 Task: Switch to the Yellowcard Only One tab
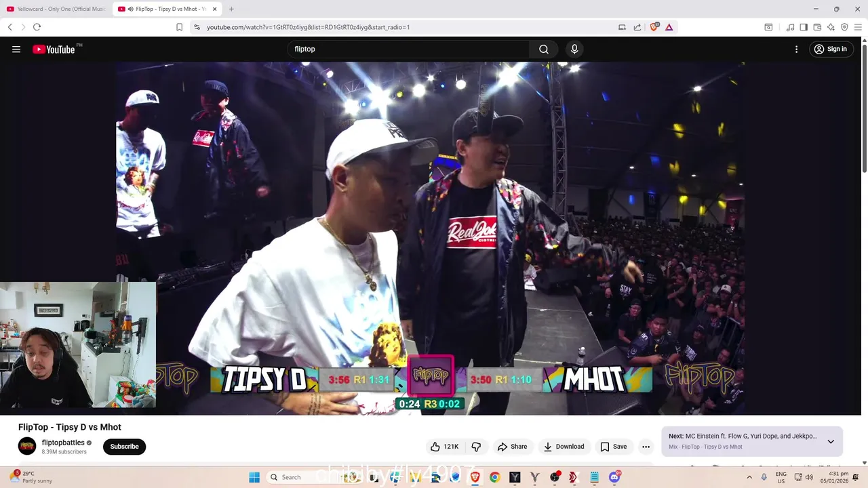56,9
